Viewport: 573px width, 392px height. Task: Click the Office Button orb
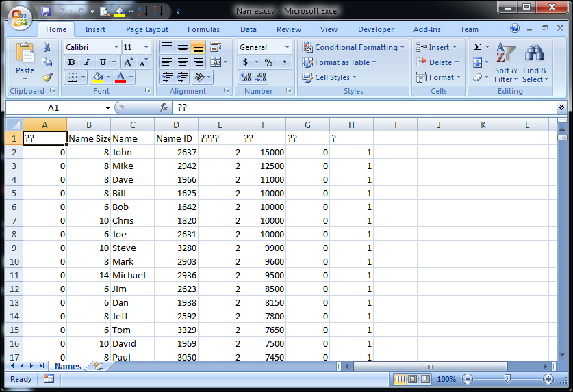(20, 17)
